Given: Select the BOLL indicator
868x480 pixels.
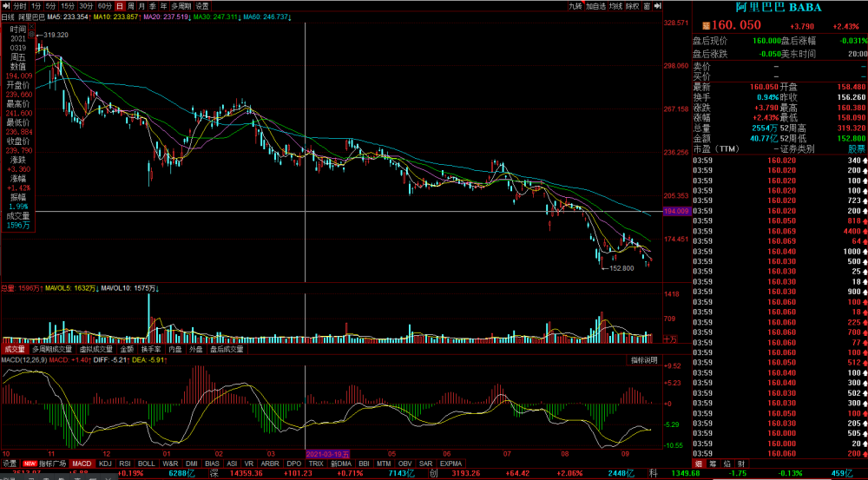Looking at the screenshot, I should 147,464.
